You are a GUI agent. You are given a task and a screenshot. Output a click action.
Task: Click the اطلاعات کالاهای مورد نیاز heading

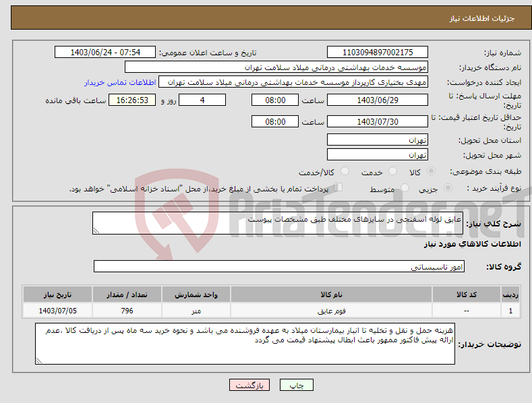tap(472, 244)
